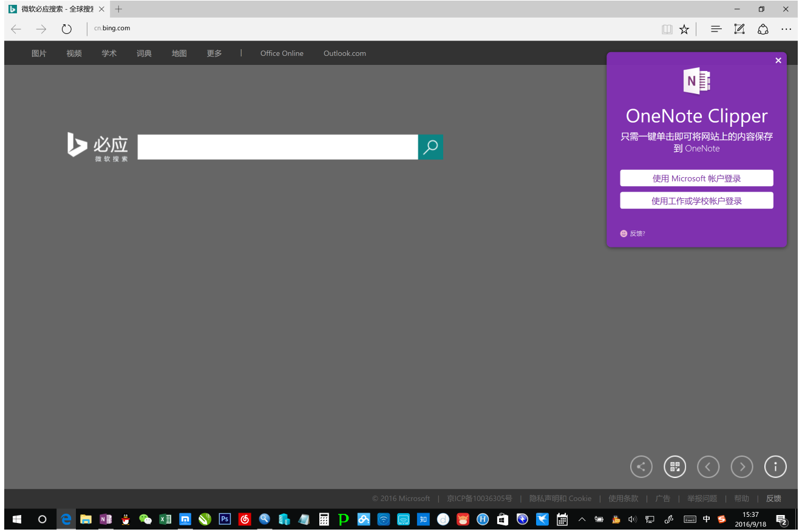The image size is (802, 532).
Task: Go to Office Online link
Action: click(x=282, y=53)
